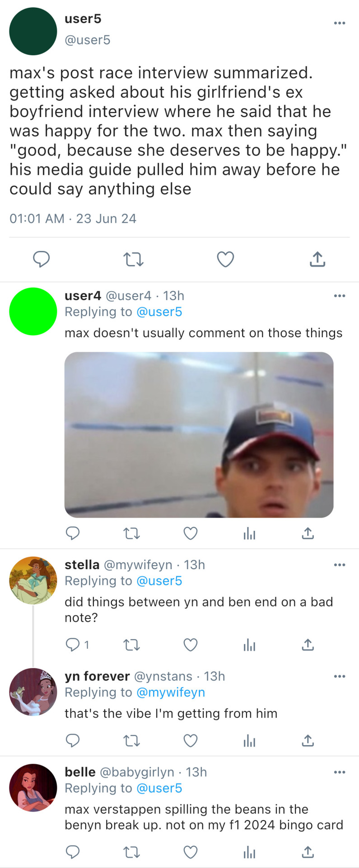Screen dimensions: 359x868
Task: Like user5's main tweet
Action: pyautogui.click(x=225, y=259)
